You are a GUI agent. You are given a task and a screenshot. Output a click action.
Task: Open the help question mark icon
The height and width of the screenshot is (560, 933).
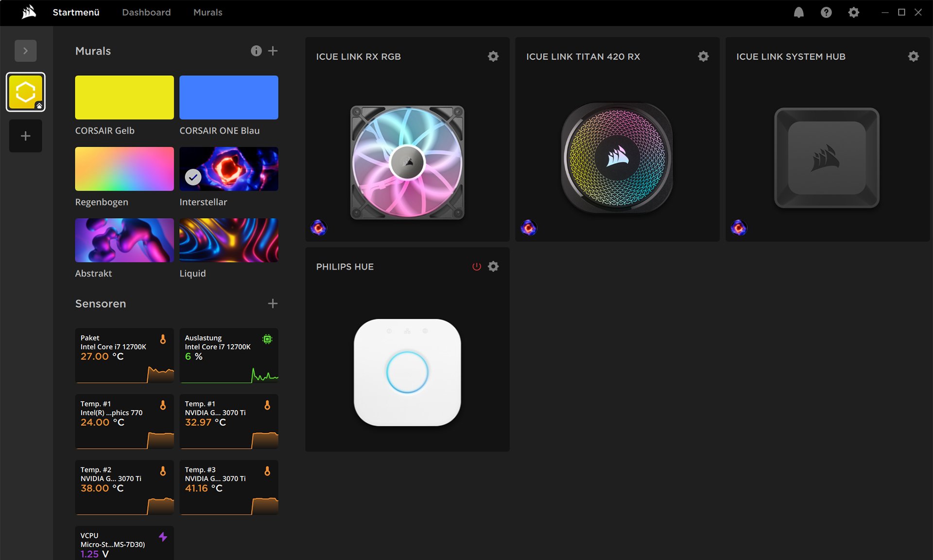pyautogui.click(x=826, y=13)
